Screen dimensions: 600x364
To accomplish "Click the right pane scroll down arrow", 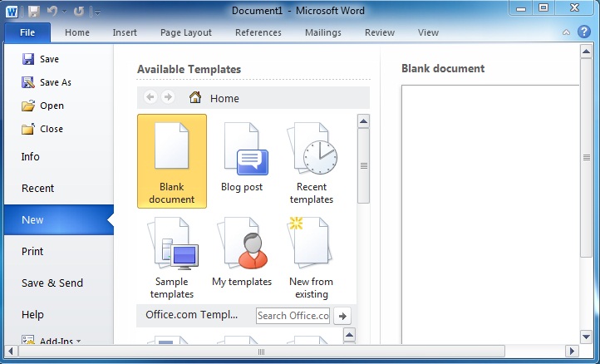I will (x=586, y=337).
